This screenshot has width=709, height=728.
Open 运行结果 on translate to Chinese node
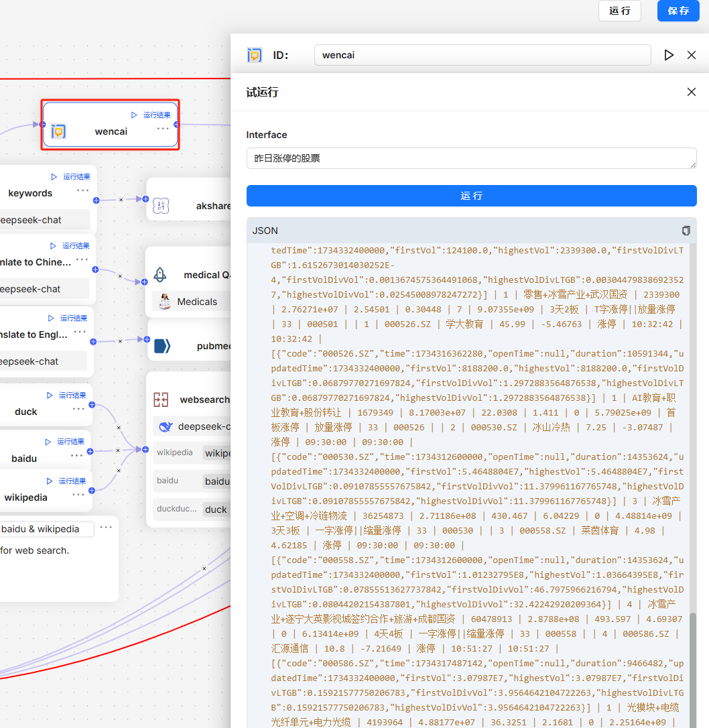click(x=76, y=245)
